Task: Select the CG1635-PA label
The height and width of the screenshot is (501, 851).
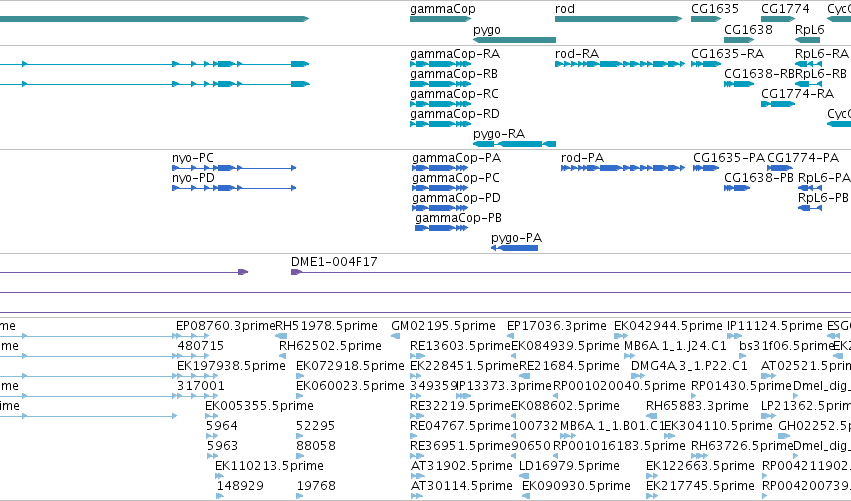Action: point(729,158)
